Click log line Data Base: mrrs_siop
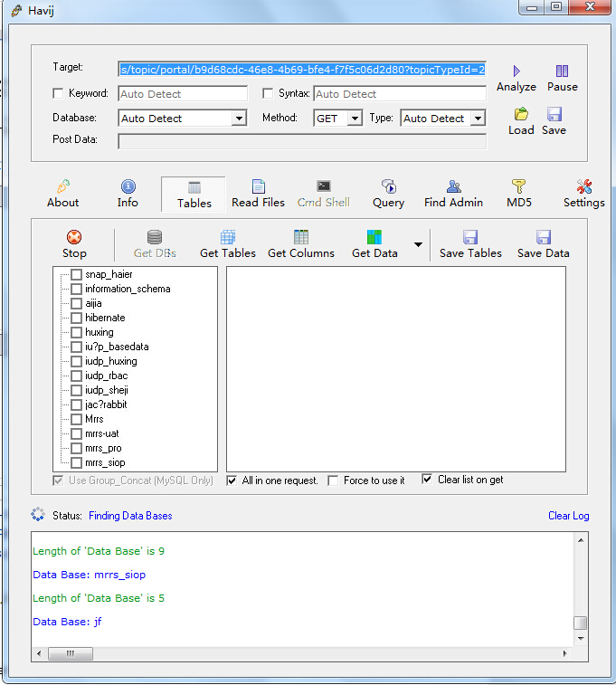616x685 pixels. pyautogui.click(x=89, y=575)
